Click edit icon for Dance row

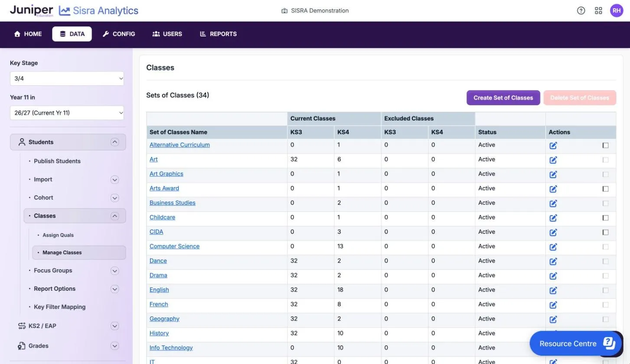pos(553,261)
